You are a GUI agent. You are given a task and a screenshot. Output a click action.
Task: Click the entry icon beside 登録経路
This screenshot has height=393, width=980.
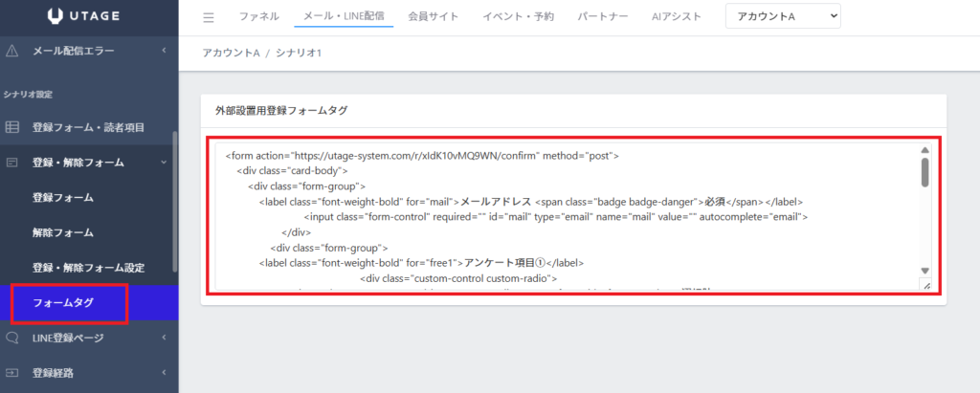[12, 372]
